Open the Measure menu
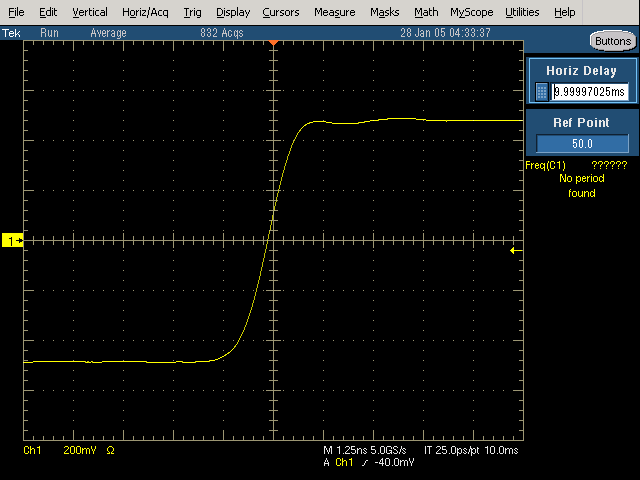640x480 pixels. coord(334,12)
